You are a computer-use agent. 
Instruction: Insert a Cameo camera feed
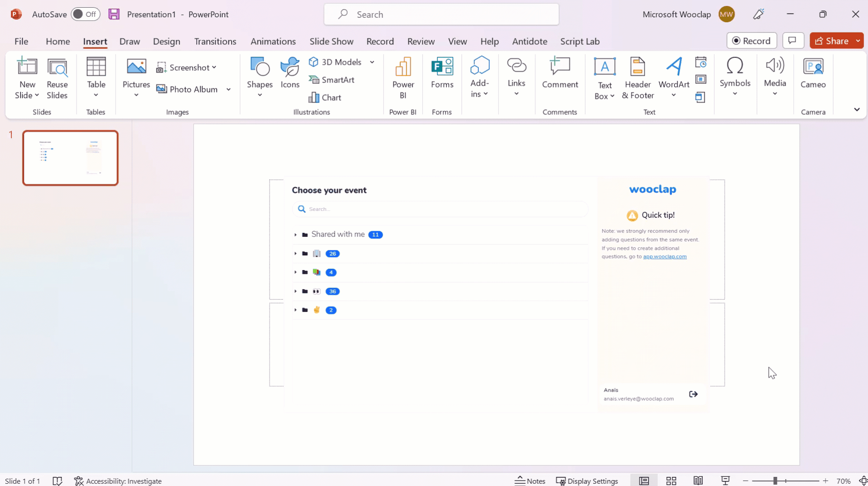(813, 73)
